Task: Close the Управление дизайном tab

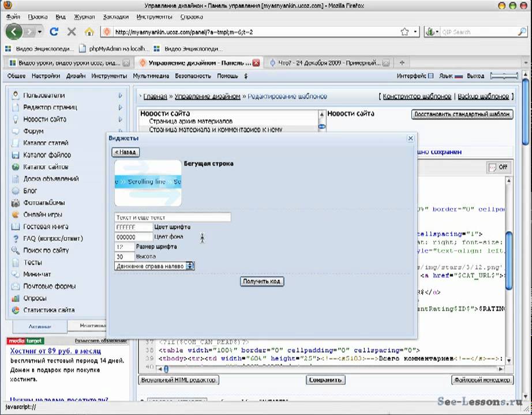Action: [x=256, y=63]
